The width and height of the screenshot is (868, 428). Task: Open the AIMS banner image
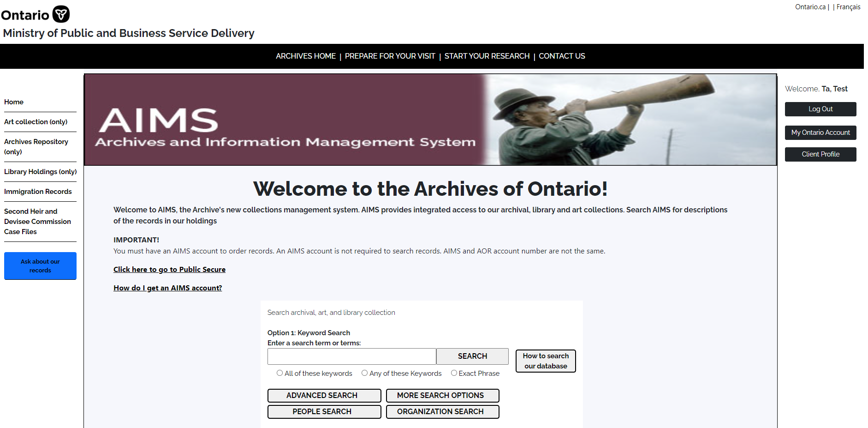point(430,120)
